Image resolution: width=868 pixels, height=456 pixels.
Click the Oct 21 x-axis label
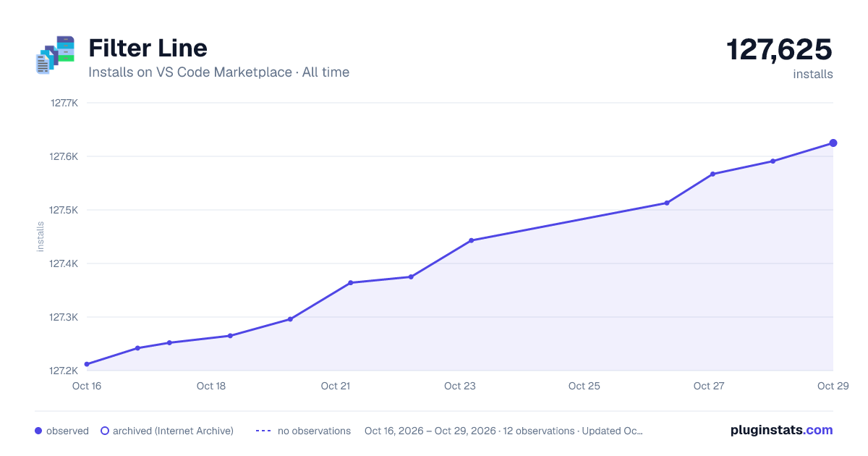click(x=336, y=386)
